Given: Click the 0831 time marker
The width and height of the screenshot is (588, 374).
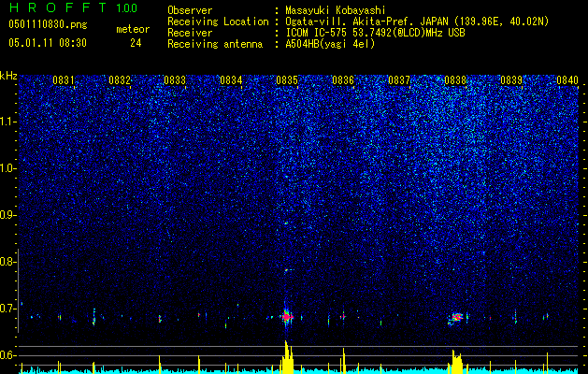Looking at the screenshot, I should [x=63, y=80].
